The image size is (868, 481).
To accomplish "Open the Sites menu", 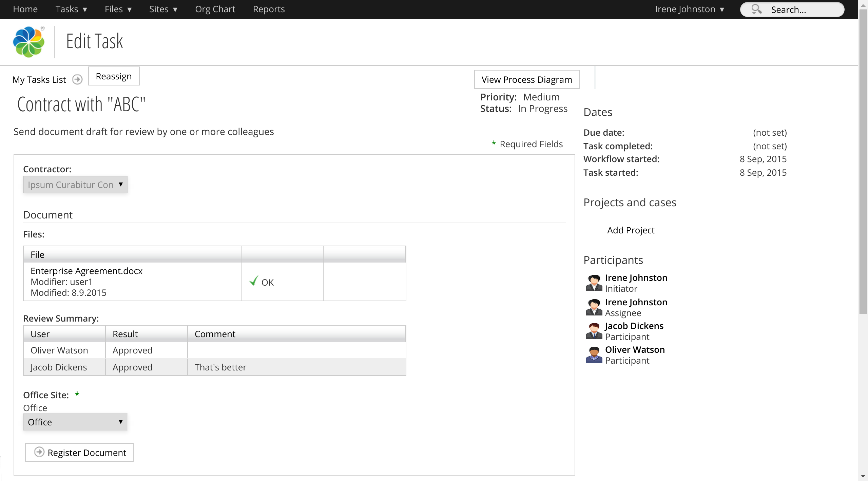I will [163, 9].
